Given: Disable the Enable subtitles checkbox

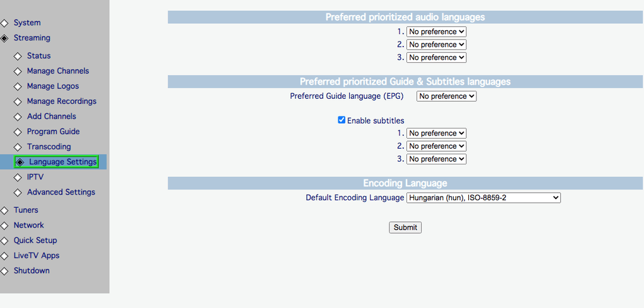Looking at the screenshot, I should (342, 120).
